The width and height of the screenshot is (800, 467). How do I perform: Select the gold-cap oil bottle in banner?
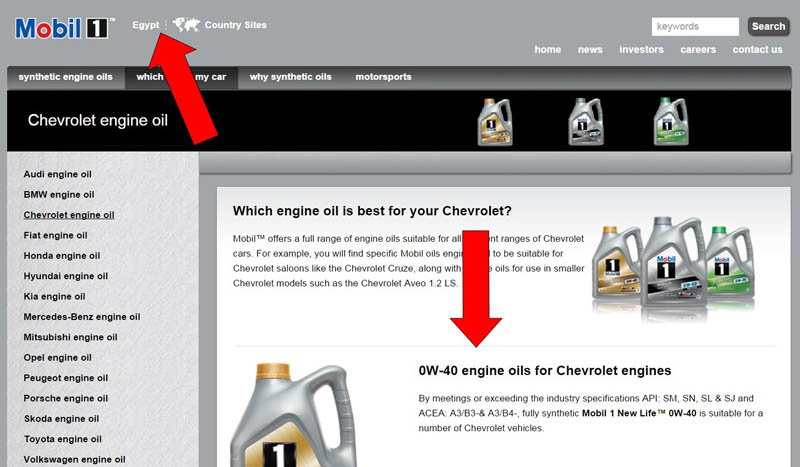coord(494,122)
